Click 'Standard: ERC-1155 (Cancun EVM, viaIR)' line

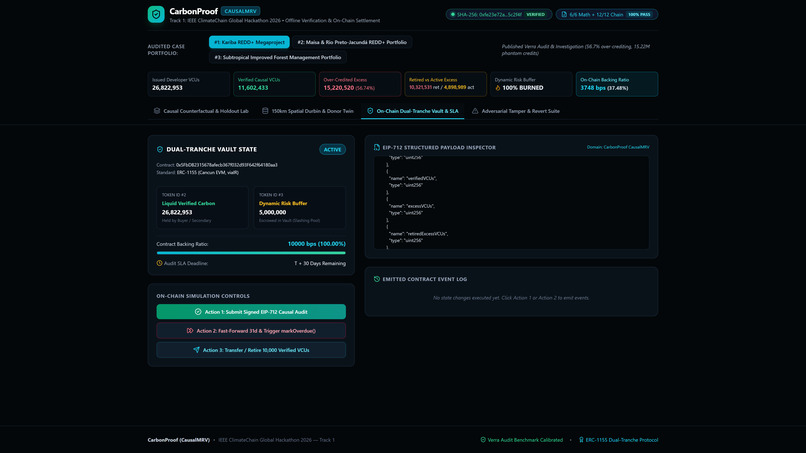point(197,173)
